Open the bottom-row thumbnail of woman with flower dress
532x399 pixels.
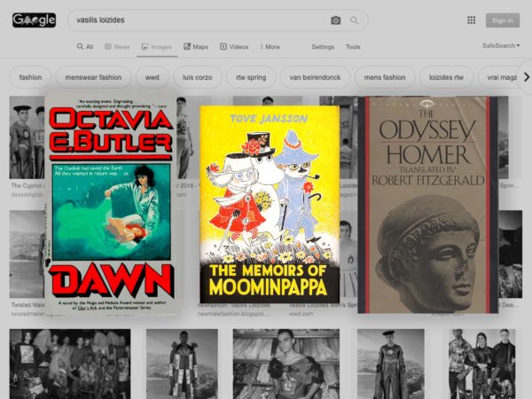click(x=286, y=364)
